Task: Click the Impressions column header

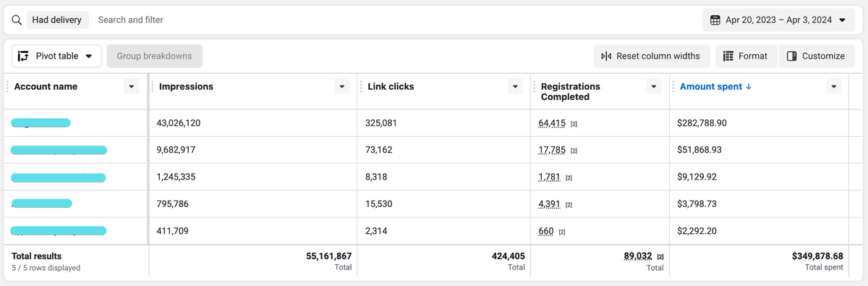Action: [x=186, y=86]
